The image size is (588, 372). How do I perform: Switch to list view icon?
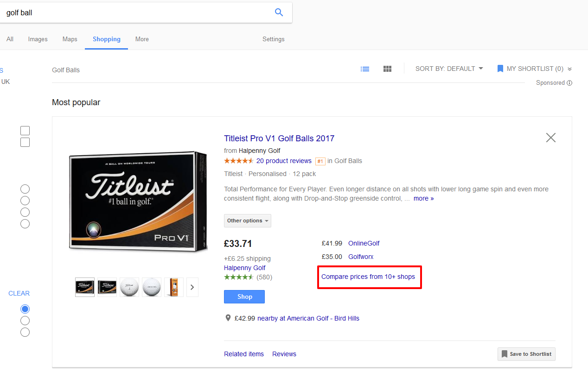coord(365,69)
